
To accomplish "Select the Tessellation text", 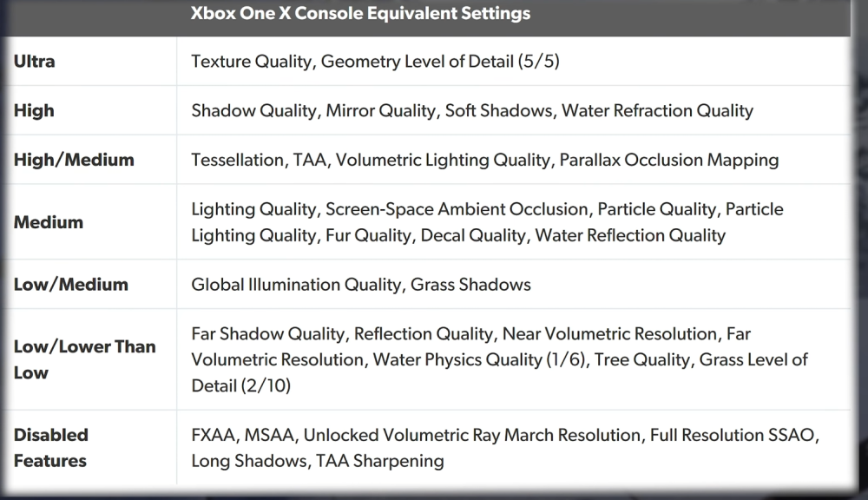I will point(237,160).
